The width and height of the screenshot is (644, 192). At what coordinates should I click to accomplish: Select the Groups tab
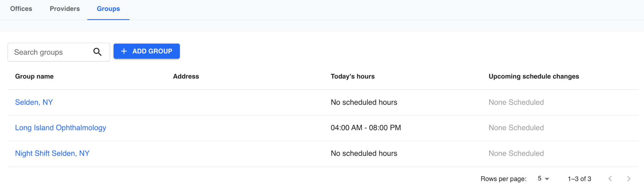click(x=108, y=9)
